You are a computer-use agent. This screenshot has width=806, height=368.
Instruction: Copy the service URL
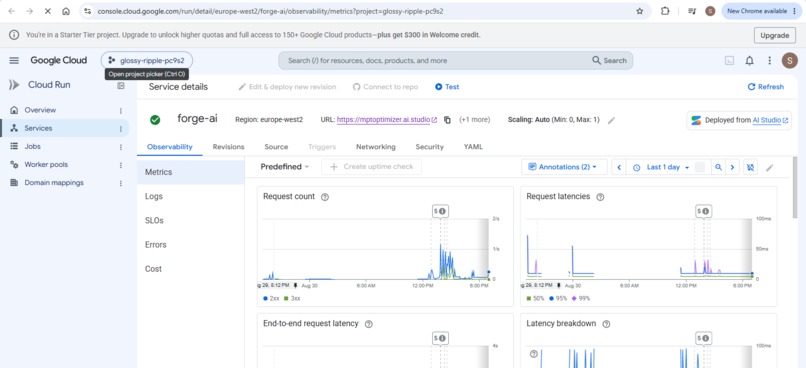[x=447, y=120]
